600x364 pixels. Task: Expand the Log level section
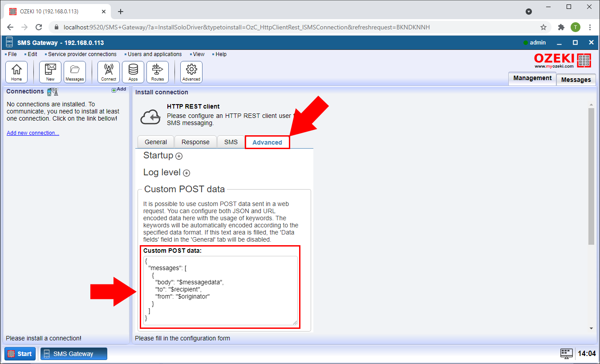pyautogui.click(x=186, y=173)
